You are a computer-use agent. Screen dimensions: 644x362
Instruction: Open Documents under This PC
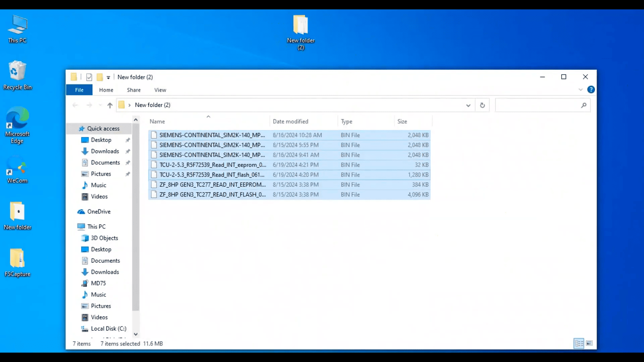(105, 261)
